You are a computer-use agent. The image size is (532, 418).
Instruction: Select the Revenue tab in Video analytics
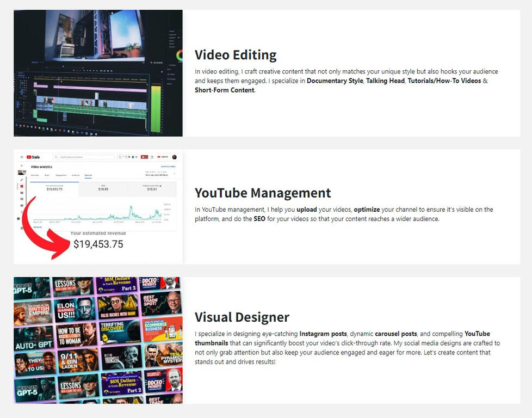point(88,176)
